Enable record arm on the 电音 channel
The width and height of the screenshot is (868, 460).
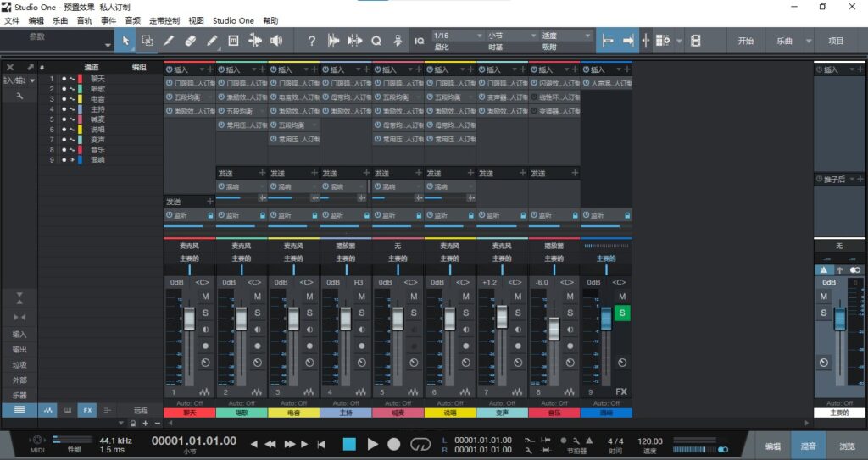click(x=309, y=346)
